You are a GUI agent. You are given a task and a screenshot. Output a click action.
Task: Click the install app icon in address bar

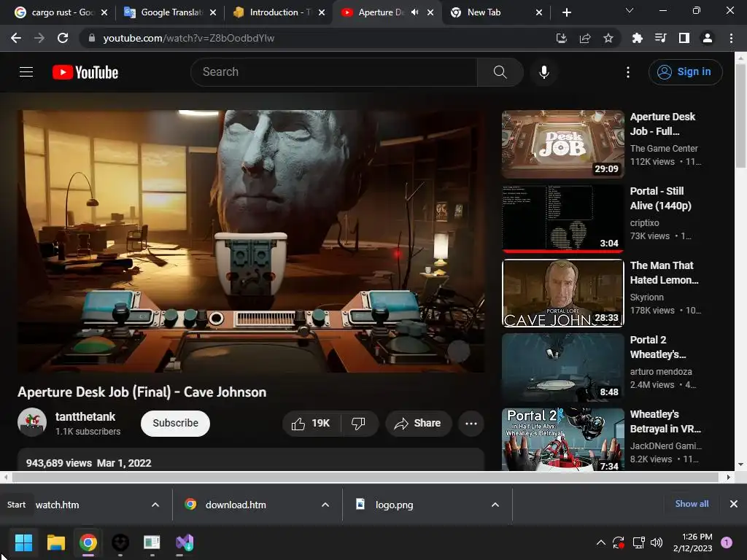tap(562, 38)
